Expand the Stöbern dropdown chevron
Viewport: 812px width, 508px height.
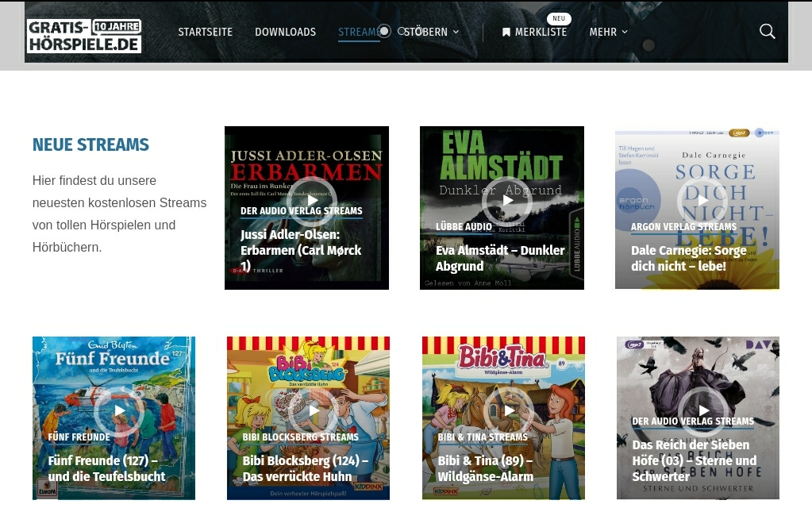(456, 32)
